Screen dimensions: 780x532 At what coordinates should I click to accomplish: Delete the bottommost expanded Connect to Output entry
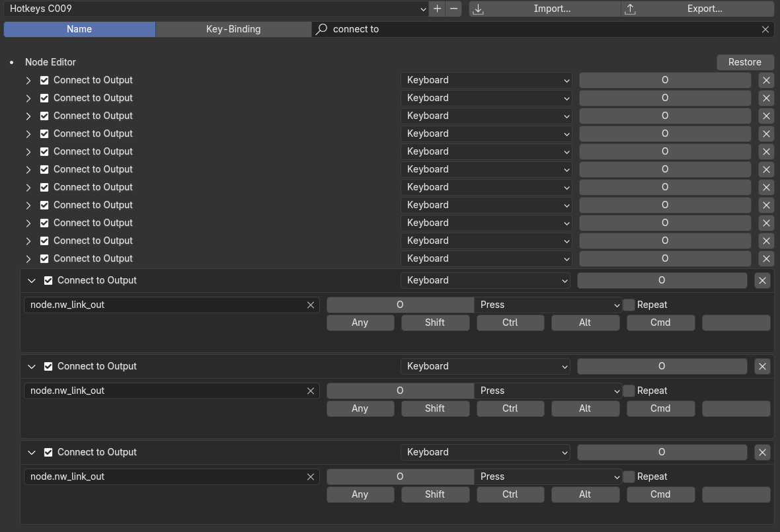[762, 452]
